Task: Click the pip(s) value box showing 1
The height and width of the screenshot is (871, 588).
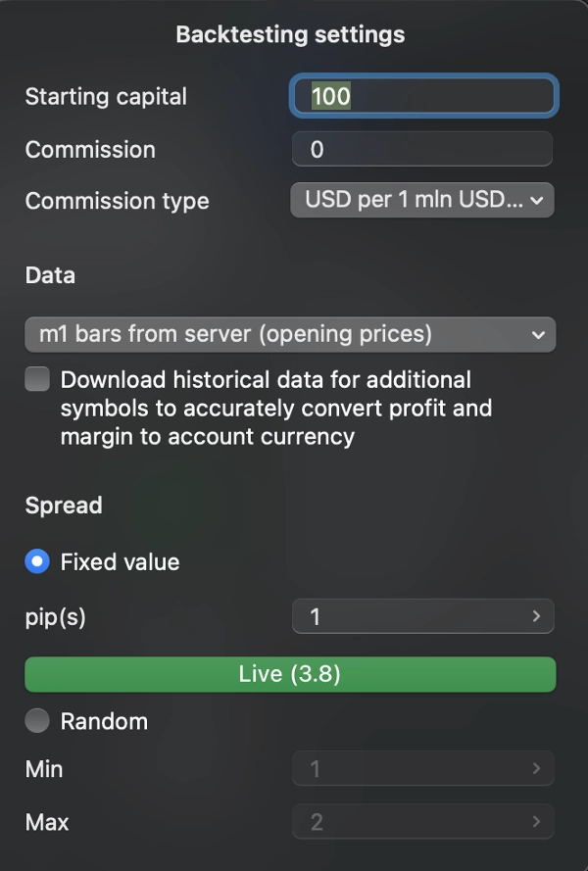Action: [412, 616]
